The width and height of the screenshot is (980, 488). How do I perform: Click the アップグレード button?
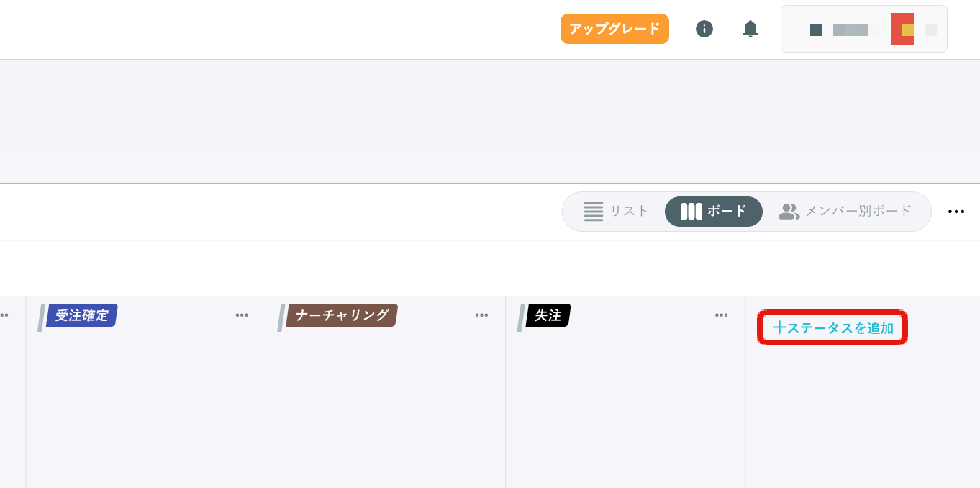[x=614, y=29]
